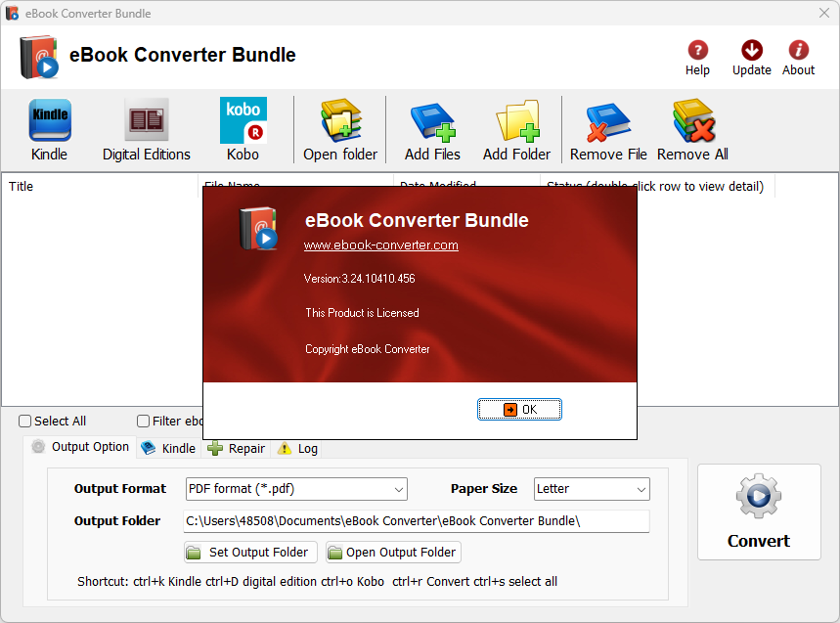
Task: Add Folder to the list
Action: point(516,130)
